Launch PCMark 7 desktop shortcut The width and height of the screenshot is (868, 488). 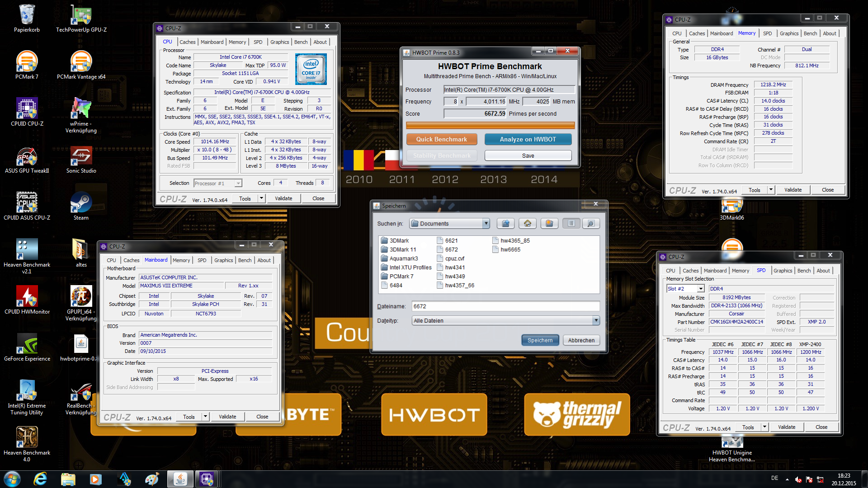[27, 65]
